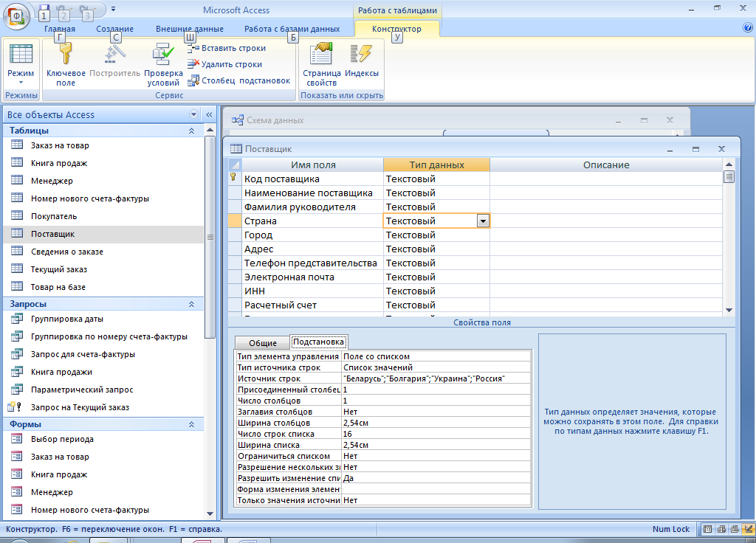Select row selector for Код поставщика
The width and height of the screenshot is (756, 543).
click(235, 179)
